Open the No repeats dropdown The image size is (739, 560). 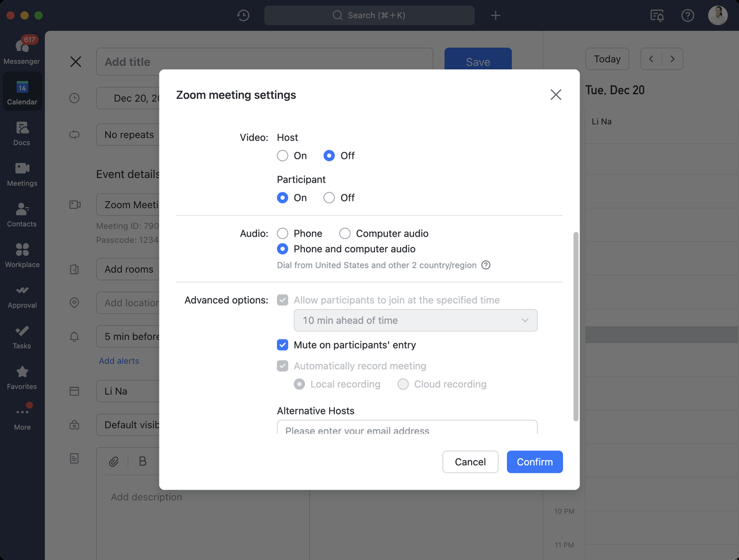coord(129,135)
